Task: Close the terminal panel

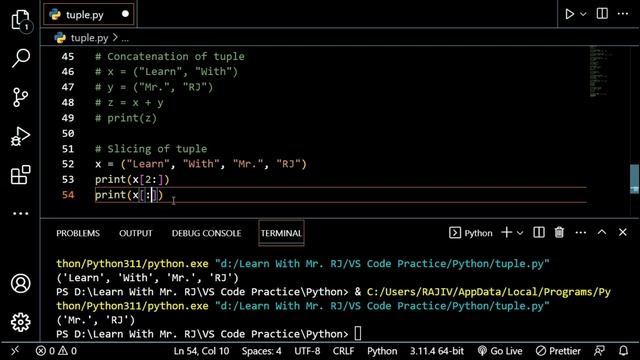Action: click(622, 232)
